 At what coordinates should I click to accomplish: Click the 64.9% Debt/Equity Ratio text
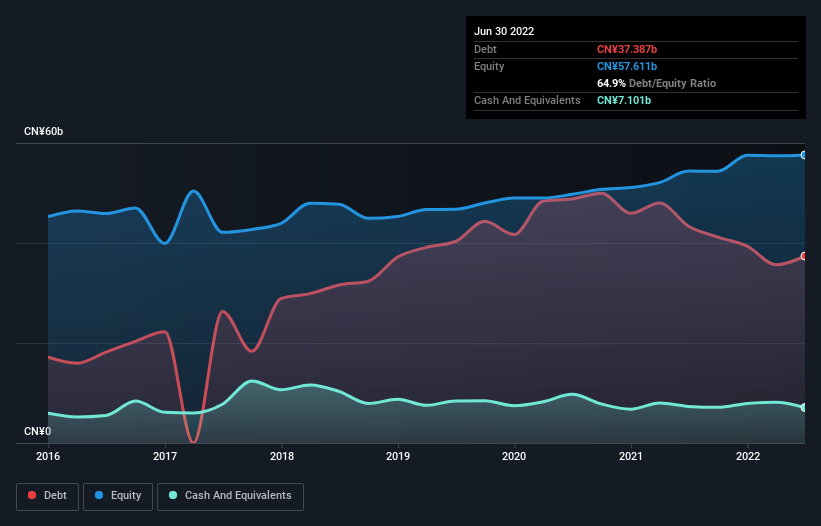[x=656, y=83]
